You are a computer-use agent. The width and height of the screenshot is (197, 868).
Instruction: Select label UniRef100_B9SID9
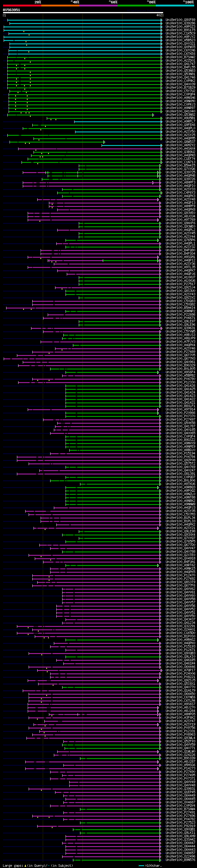(x=180, y=759)
